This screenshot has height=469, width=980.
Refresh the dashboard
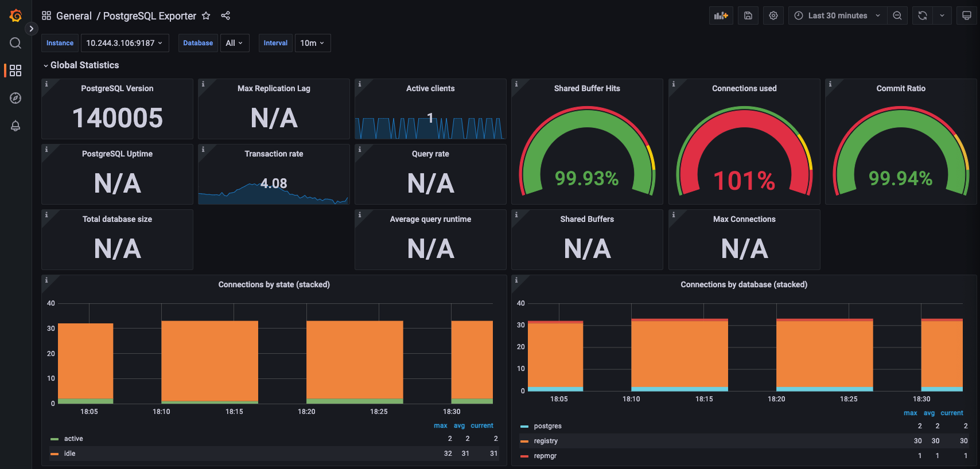[923, 15]
